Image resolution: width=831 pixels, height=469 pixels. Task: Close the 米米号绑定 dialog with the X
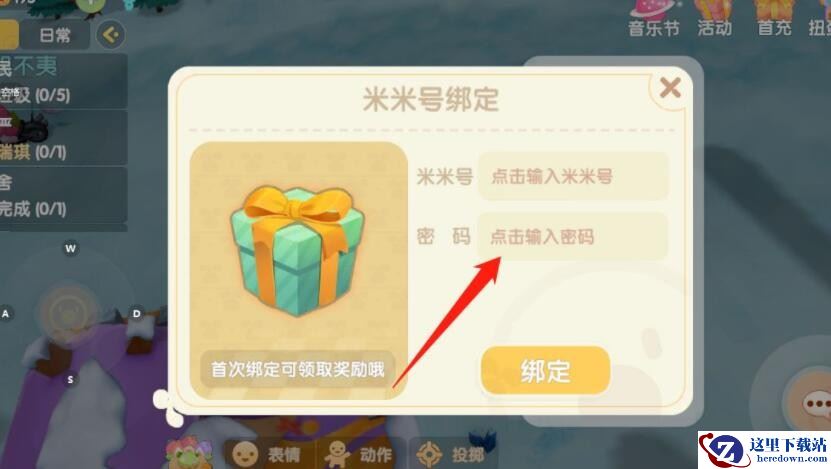[670, 88]
